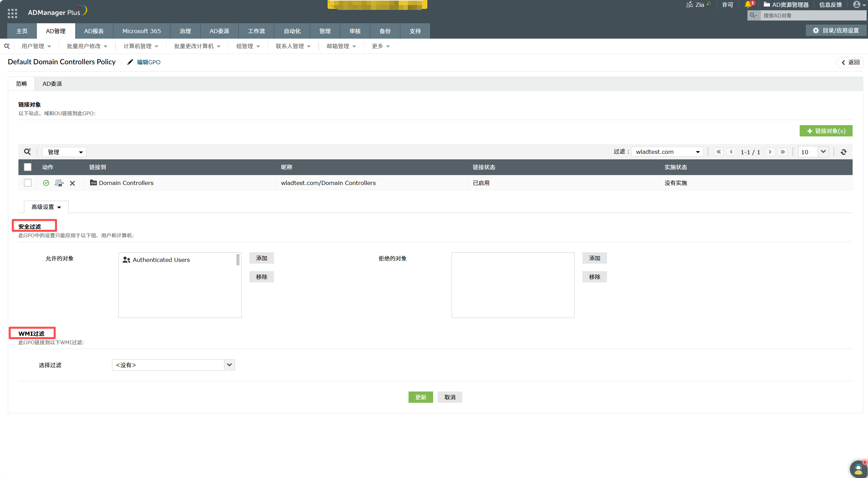Click the refresh icon in table toolbar
This screenshot has height=478, width=868.
click(843, 152)
